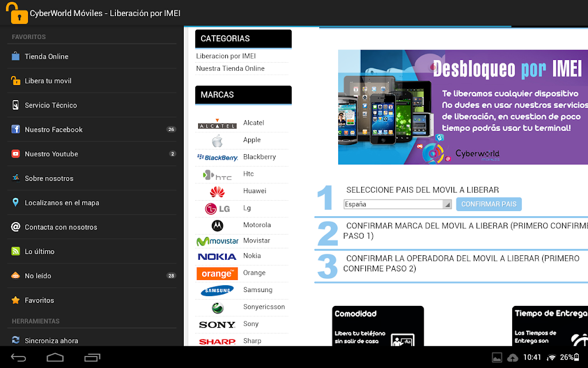This screenshot has width=588, height=368.
Task: Open Nuestra Tienda Online category link
Action: [x=230, y=68]
